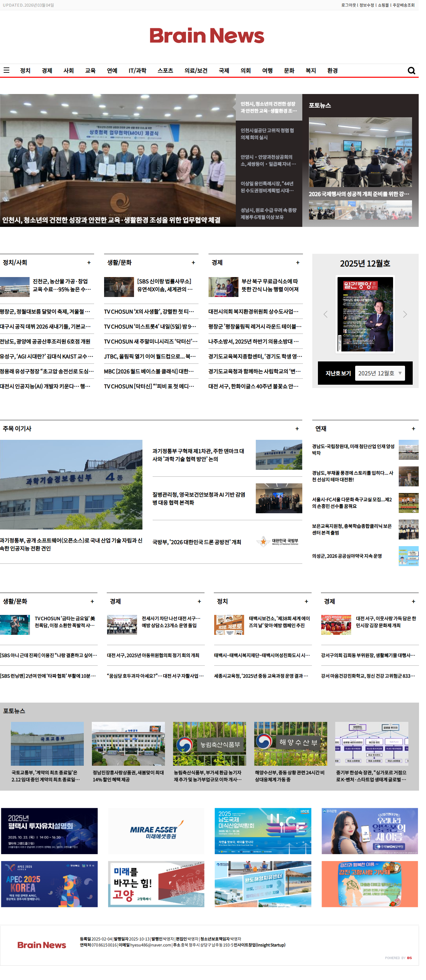
Task: Open 국방부 드론 공방전 article headline
Action: click(x=200, y=551)
